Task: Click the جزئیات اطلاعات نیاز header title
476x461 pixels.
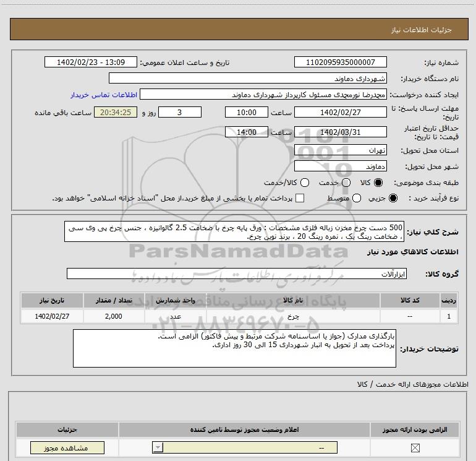Action: (421, 30)
